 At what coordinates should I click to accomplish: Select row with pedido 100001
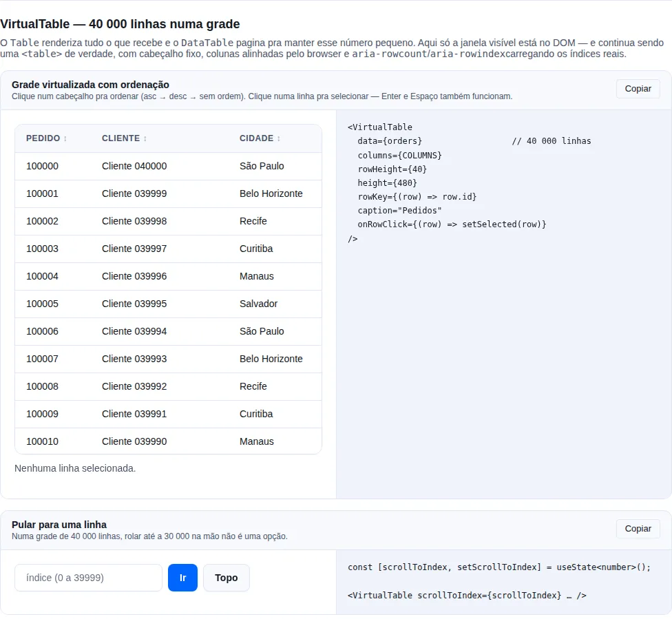169,193
